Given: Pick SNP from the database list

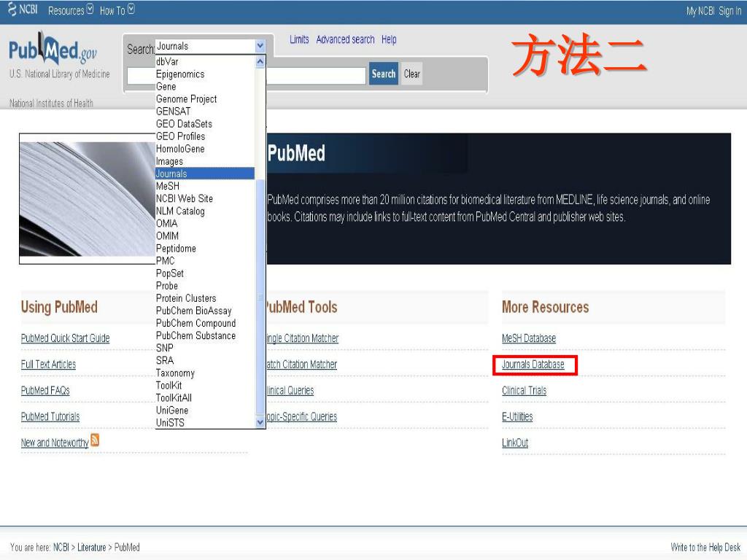Looking at the screenshot, I should (205, 348).
